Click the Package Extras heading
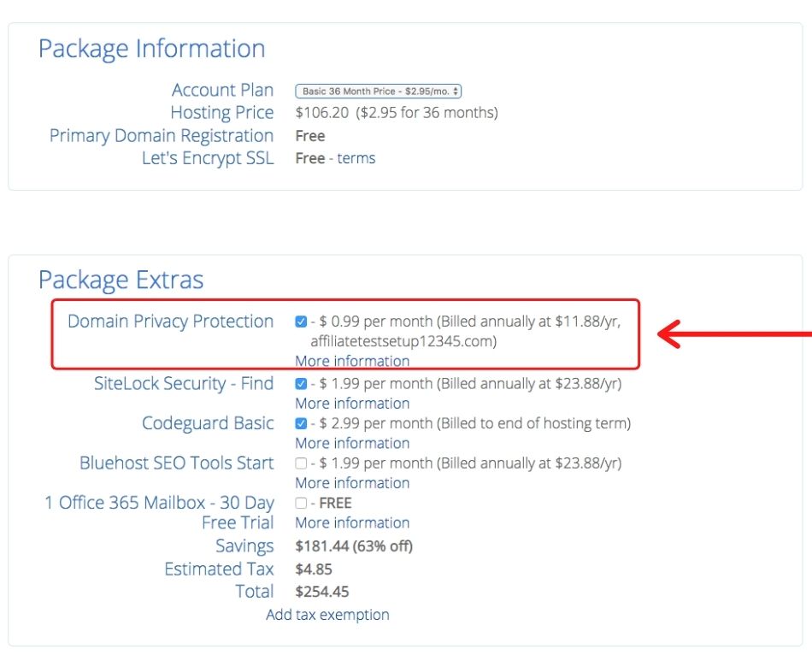The image size is (812, 661). click(x=121, y=280)
